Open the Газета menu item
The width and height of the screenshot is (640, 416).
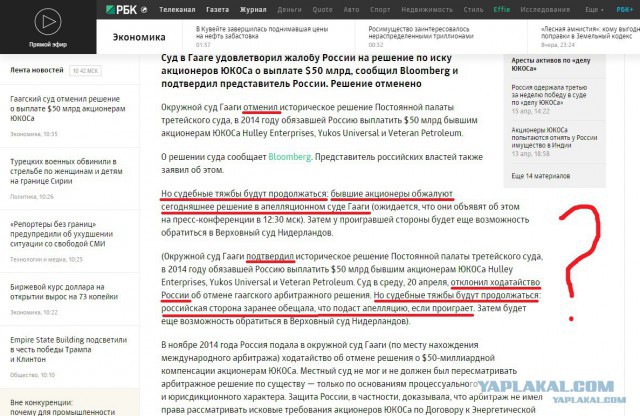[218, 9]
